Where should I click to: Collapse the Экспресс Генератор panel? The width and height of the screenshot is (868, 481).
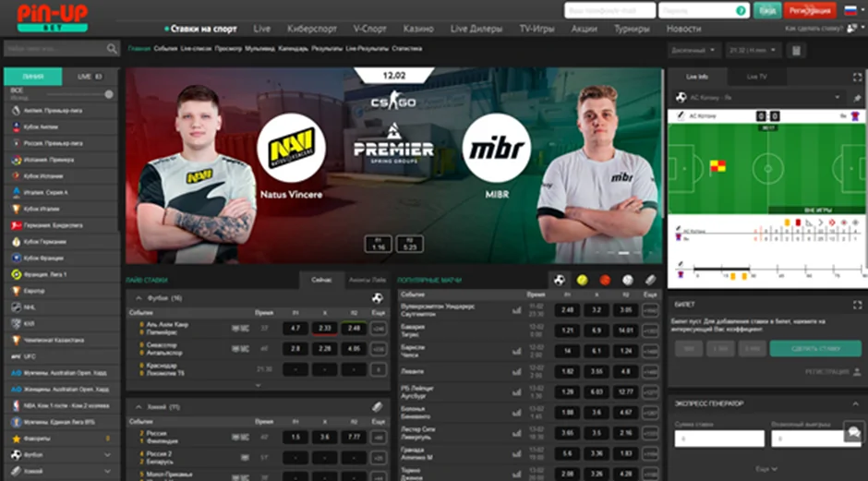855,403
